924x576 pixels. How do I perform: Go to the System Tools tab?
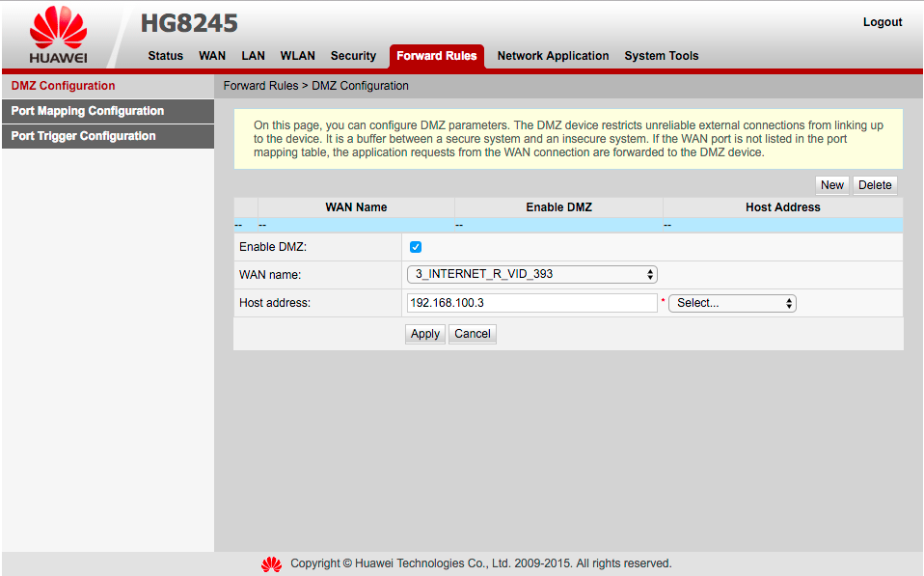coord(662,55)
